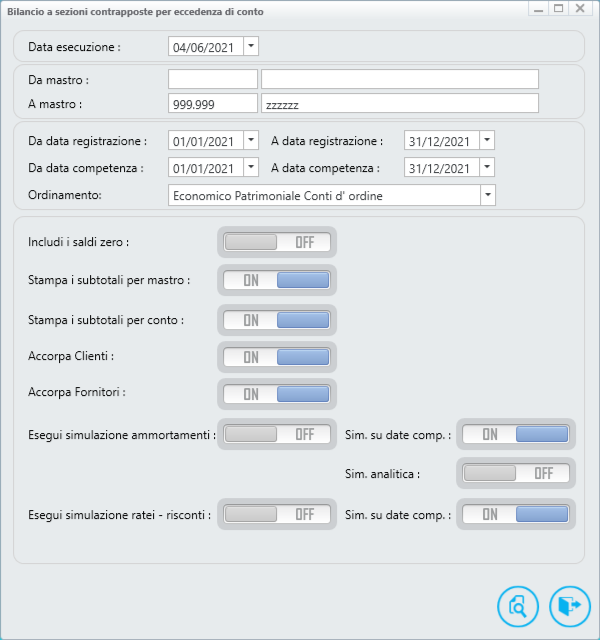Enable Esegui simulazione ratei - risconti

(x=277, y=514)
